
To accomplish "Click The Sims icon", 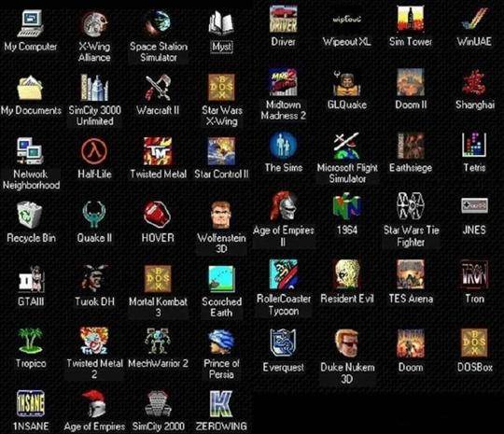I will pyautogui.click(x=283, y=146).
